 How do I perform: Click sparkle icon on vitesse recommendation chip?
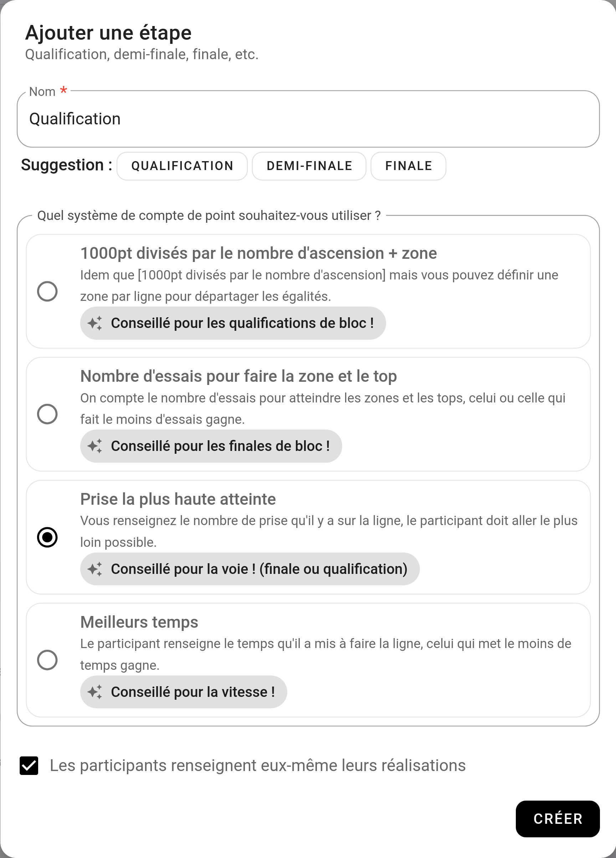(x=94, y=692)
